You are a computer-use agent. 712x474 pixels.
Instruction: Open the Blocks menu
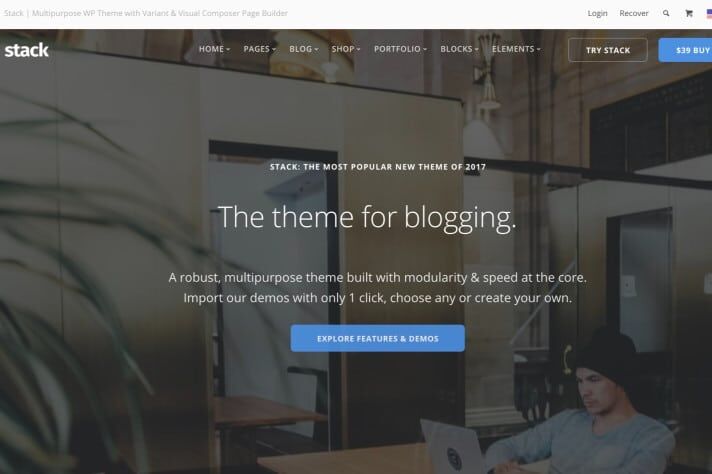pyautogui.click(x=459, y=49)
